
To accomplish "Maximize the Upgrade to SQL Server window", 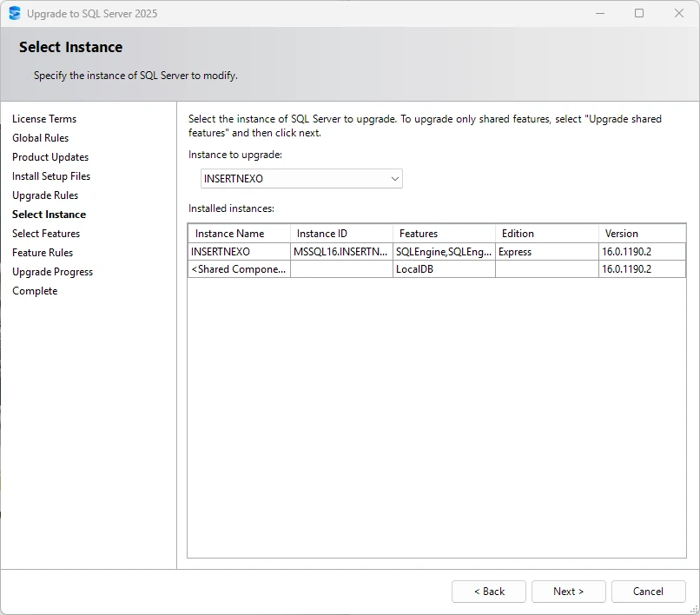I will point(639,13).
